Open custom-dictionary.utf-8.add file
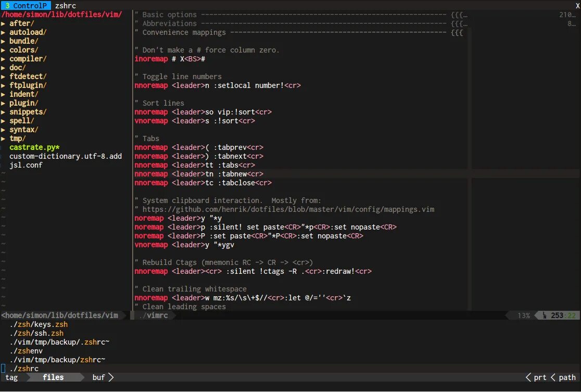Viewport: 581px width, 392px height. click(x=66, y=156)
